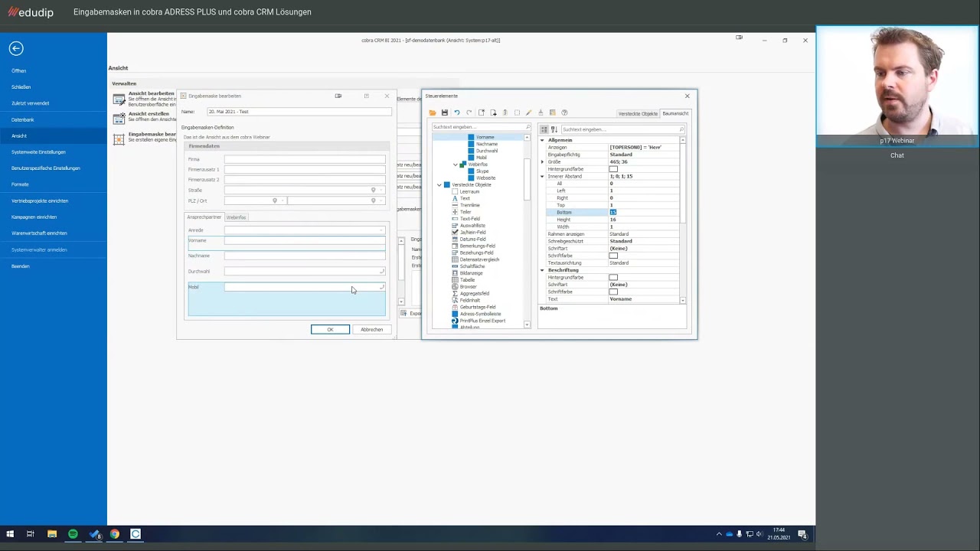Switch properties to categorized view icon
Viewport: 980px width, 551px height.
544,129
